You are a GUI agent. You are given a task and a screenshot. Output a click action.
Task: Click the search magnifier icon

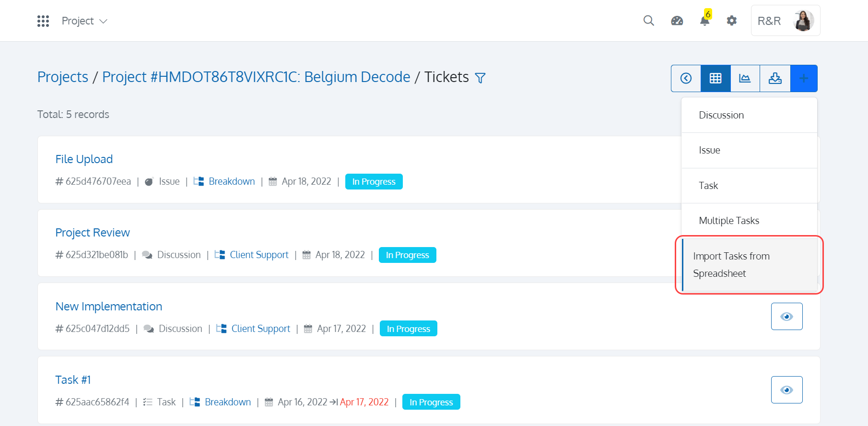click(x=648, y=21)
